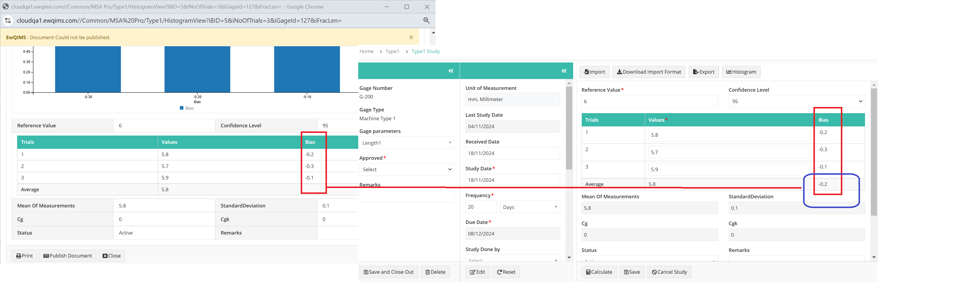Close the histogram view window
The width and height of the screenshot is (980, 282).
pos(111,256)
